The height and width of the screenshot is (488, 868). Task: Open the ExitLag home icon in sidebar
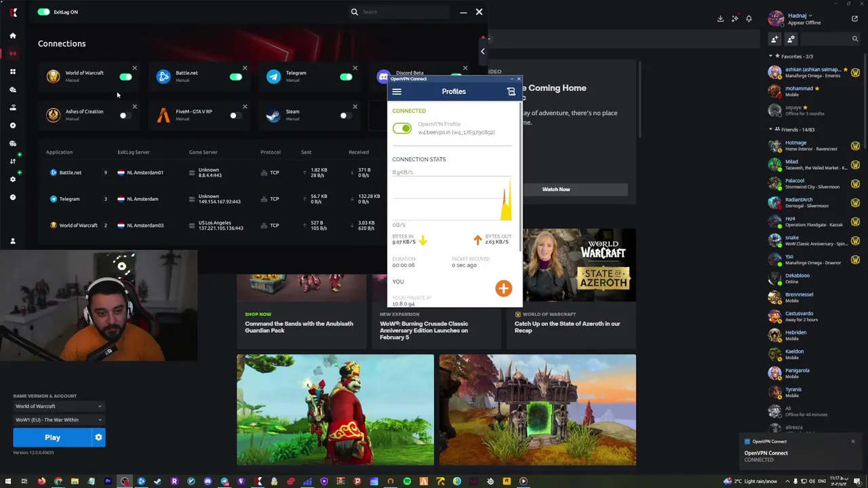[x=12, y=35]
